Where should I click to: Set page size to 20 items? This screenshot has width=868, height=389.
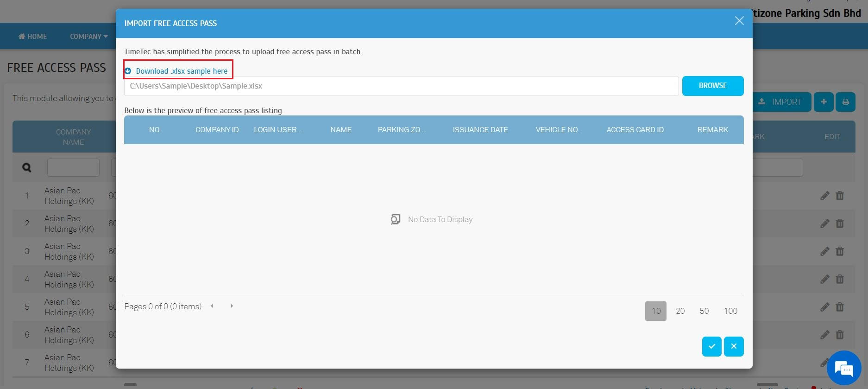[680, 311]
